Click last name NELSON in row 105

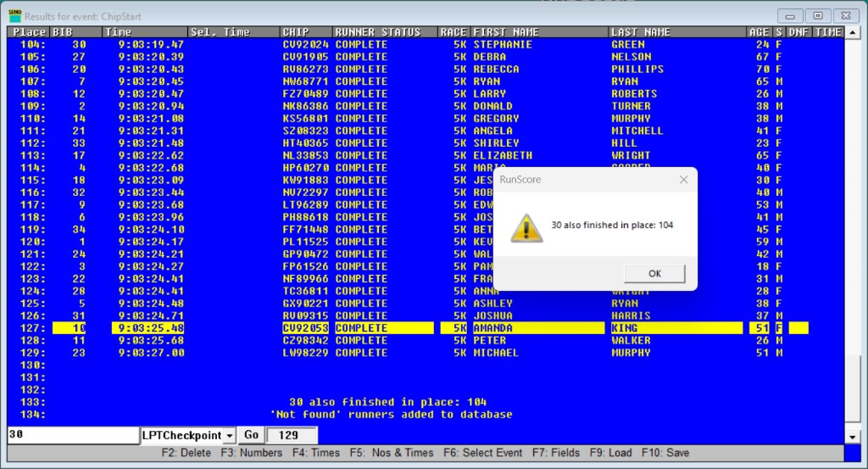(x=631, y=57)
